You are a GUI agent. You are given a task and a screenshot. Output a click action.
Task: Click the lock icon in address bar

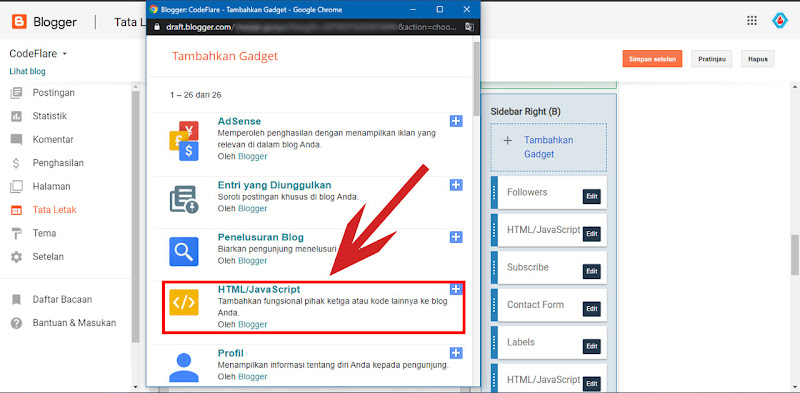[157, 27]
